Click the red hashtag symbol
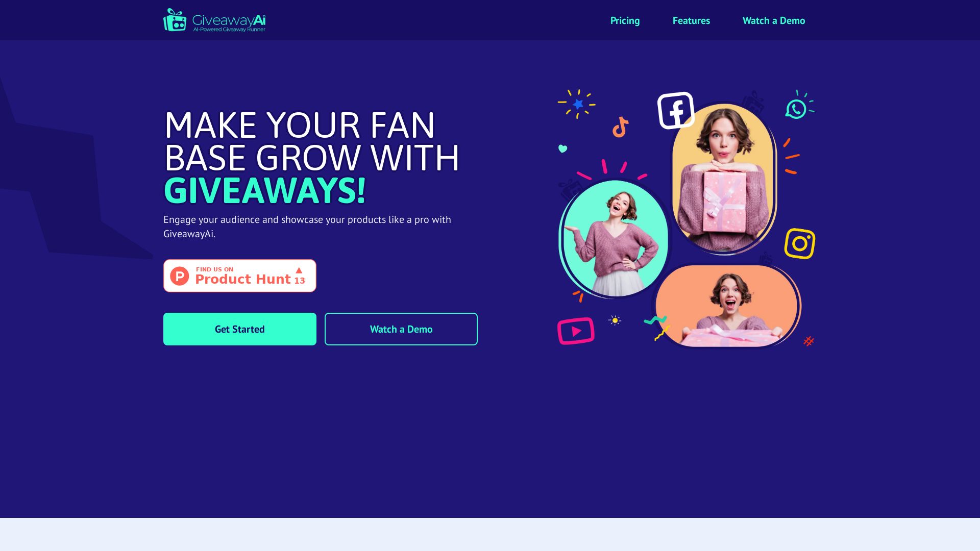Viewport: 980px width, 551px height. click(x=809, y=341)
